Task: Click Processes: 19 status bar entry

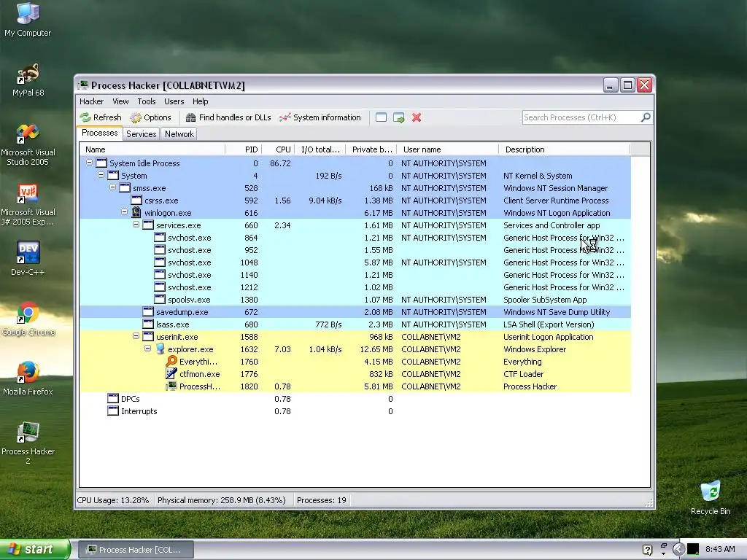Action: (322, 500)
